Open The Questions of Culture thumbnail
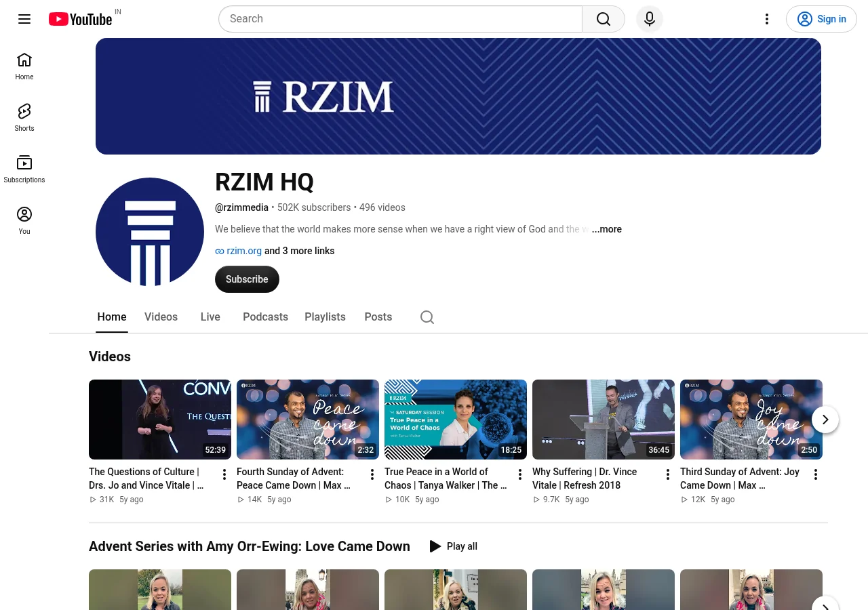The image size is (868, 610). [x=160, y=420]
